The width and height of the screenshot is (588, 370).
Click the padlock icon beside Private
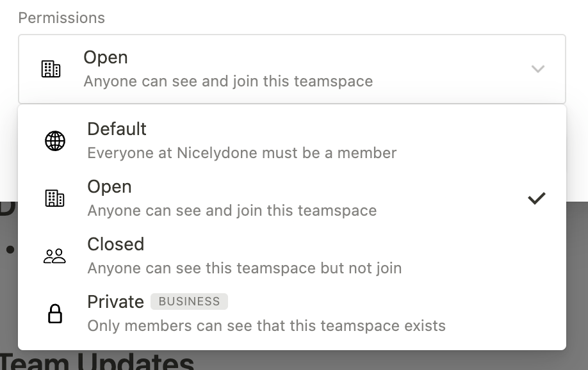point(55,314)
